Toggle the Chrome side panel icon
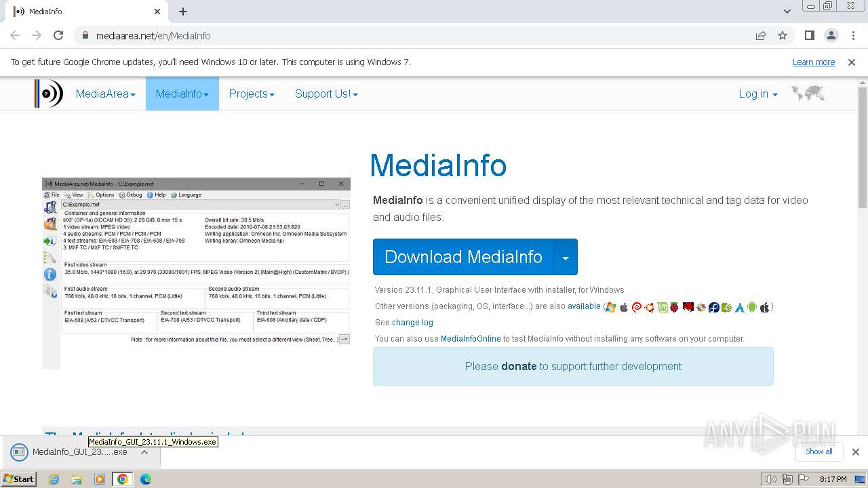 click(x=809, y=35)
